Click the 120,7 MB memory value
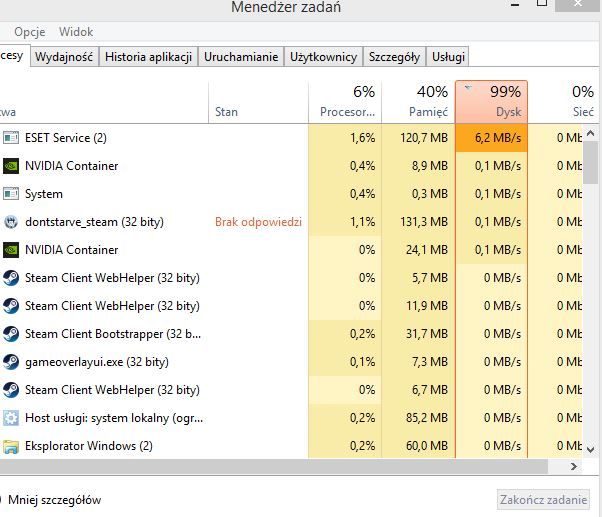The image size is (602, 517). click(x=424, y=137)
